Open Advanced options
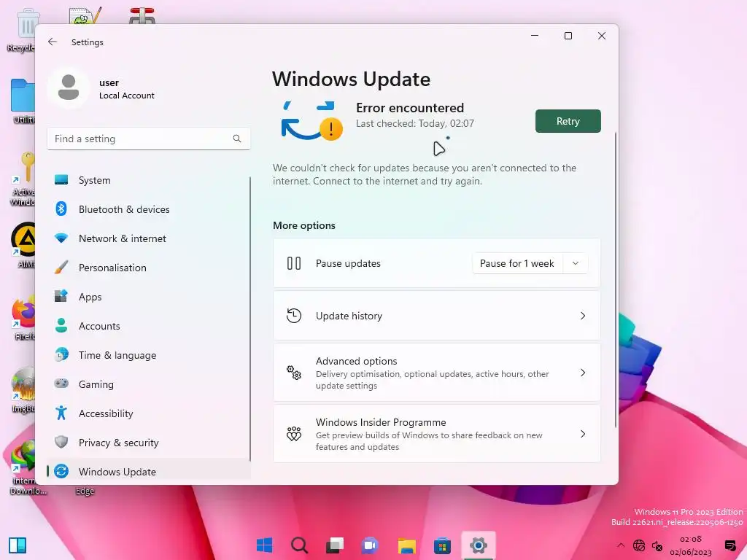The height and width of the screenshot is (560, 747). [437, 373]
